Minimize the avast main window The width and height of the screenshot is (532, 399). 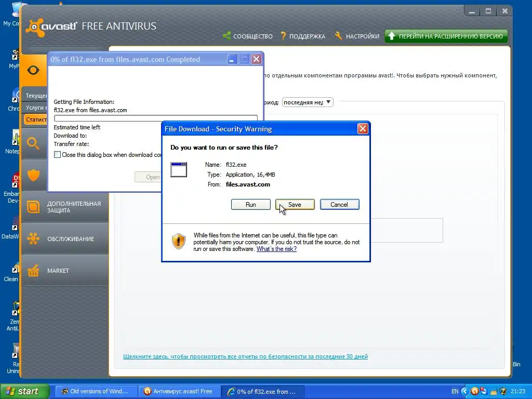point(472,11)
